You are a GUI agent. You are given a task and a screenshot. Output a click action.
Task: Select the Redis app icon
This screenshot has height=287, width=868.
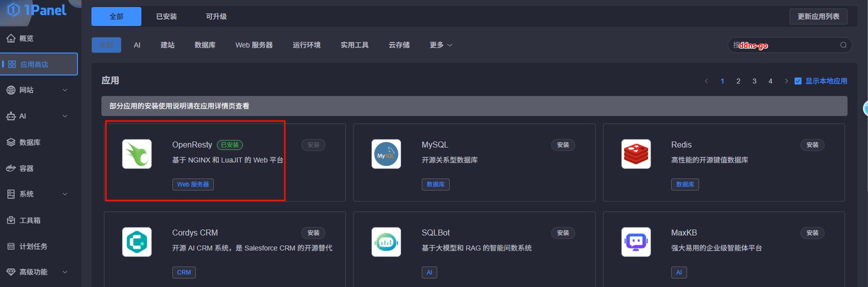636,154
